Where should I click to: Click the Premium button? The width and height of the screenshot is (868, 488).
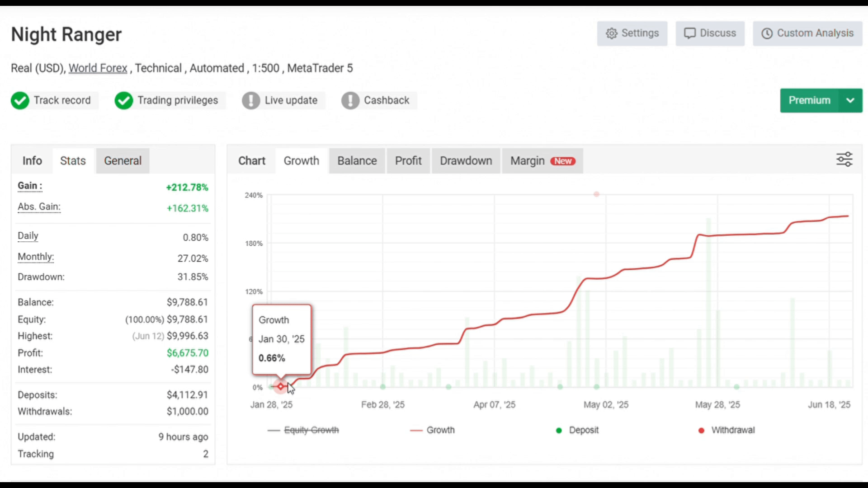(809, 100)
